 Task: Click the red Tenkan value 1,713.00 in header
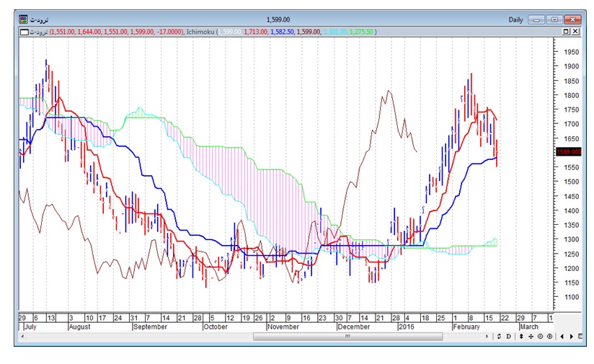click(256, 32)
